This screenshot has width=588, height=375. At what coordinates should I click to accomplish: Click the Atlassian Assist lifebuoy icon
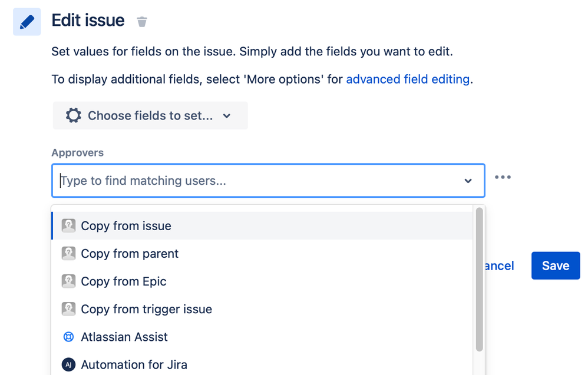click(69, 337)
